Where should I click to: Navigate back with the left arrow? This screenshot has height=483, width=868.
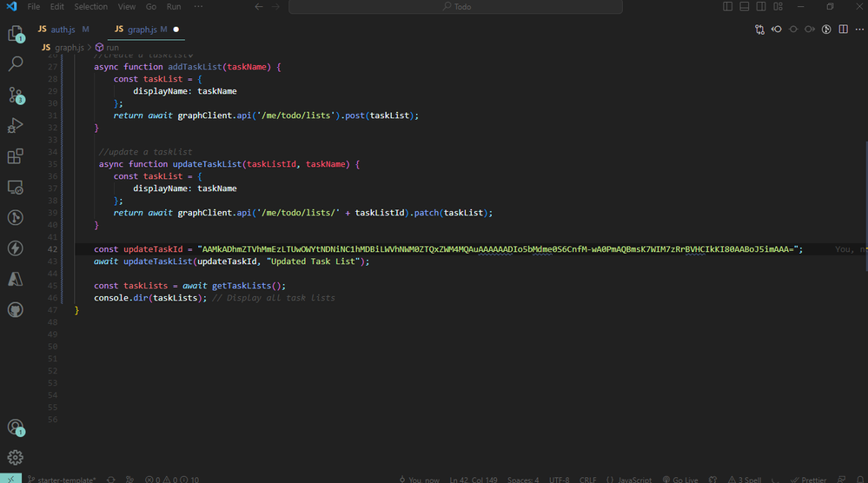click(259, 7)
